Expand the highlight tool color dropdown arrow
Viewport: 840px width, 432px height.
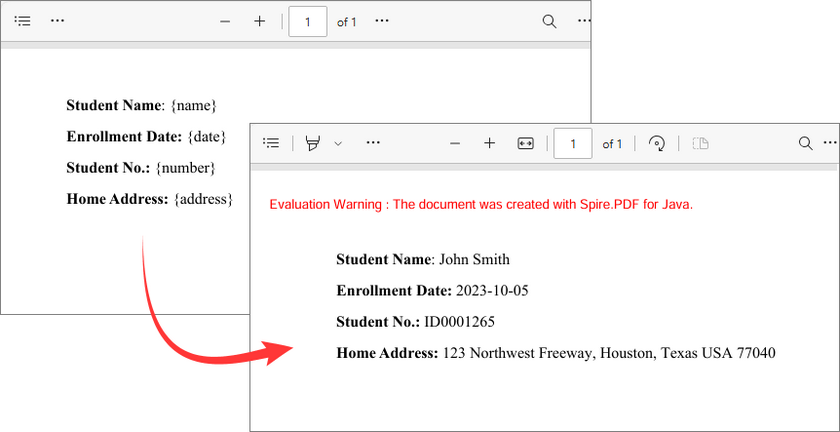click(338, 144)
